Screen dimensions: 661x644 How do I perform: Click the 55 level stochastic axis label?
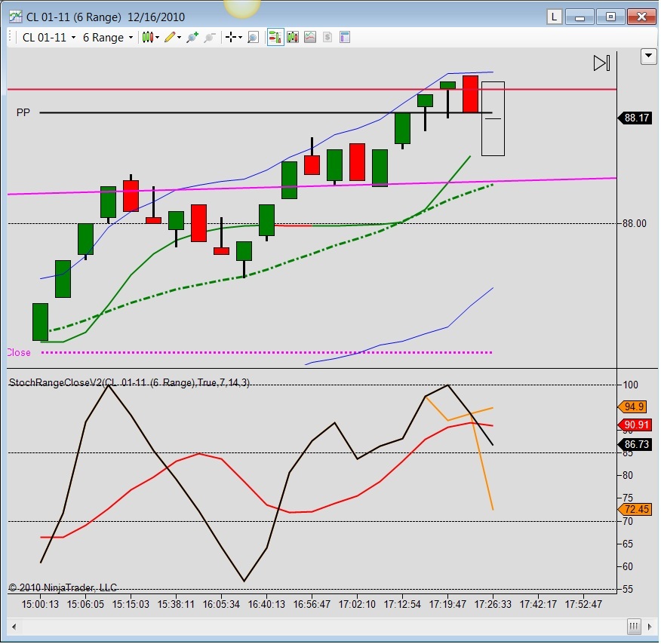click(x=628, y=590)
